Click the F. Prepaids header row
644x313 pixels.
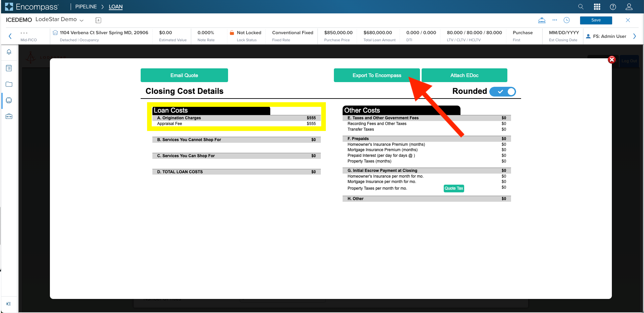pos(427,139)
